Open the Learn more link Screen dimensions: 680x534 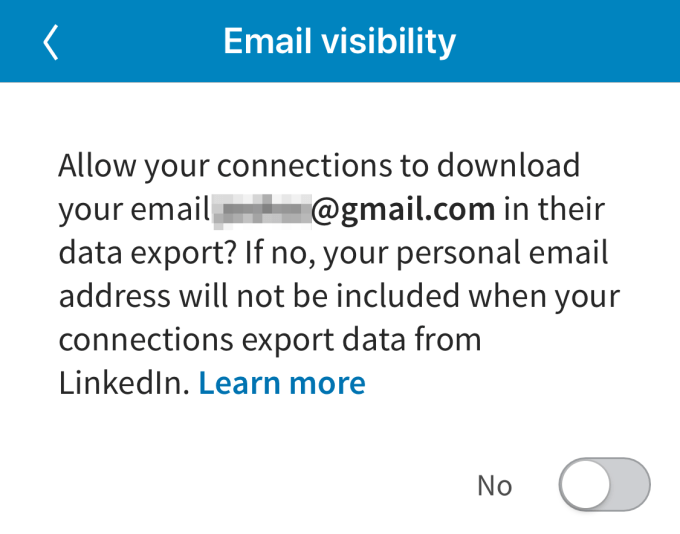pos(282,383)
